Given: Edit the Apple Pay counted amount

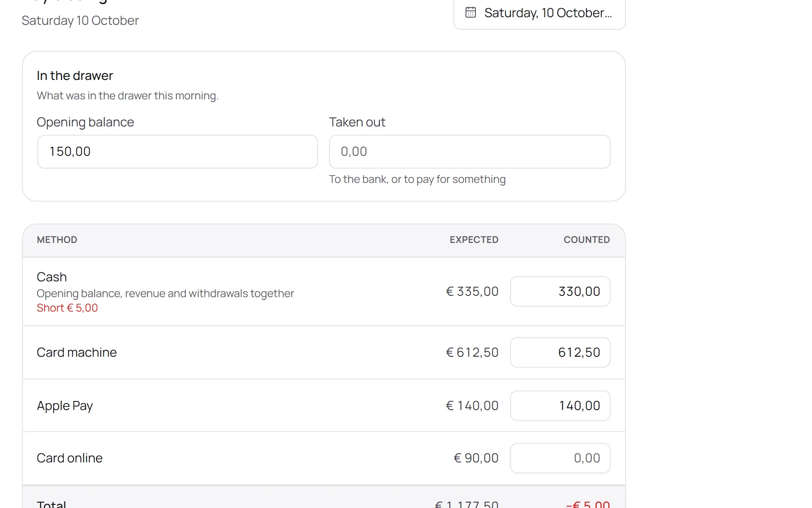Looking at the screenshot, I should (x=560, y=405).
